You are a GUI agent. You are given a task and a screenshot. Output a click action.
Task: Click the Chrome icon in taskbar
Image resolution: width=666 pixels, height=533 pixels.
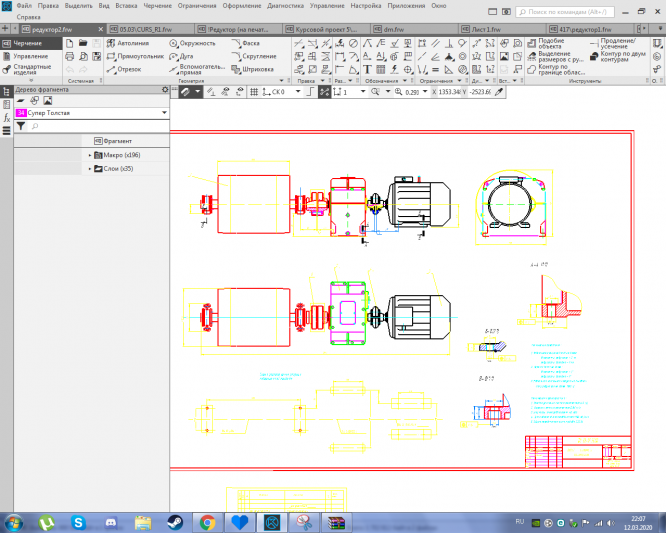[x=207, y=522]
